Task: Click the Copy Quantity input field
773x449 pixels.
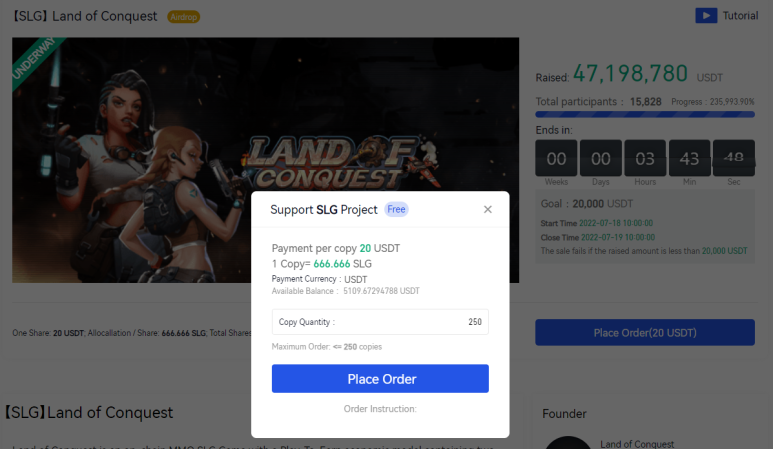Action: pyautogui.click(x=380, y=322)
